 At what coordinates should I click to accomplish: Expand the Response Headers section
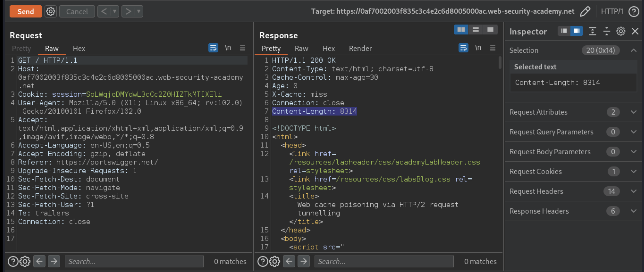[633, 210]
